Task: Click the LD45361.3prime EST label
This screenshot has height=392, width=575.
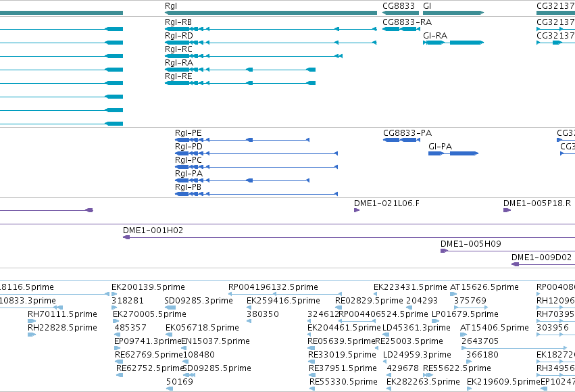Action: click(x=416, y=328)
